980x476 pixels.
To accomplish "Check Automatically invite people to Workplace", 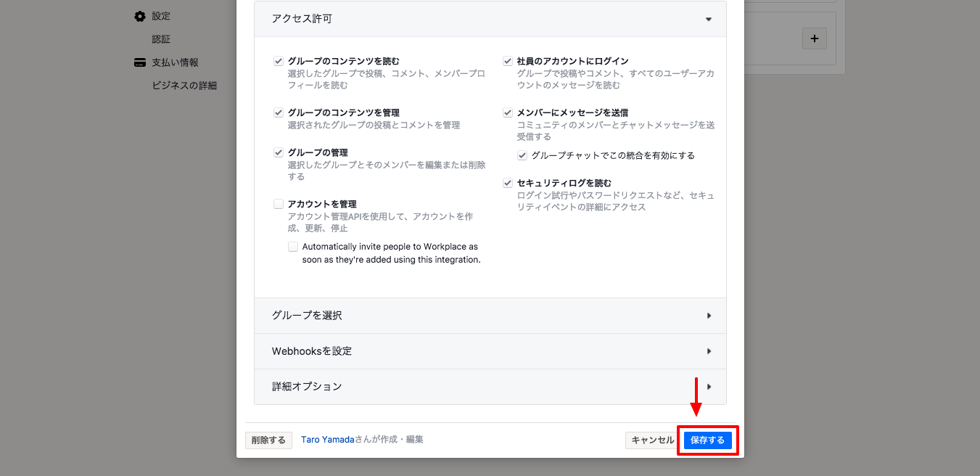I will coord(293,247).
